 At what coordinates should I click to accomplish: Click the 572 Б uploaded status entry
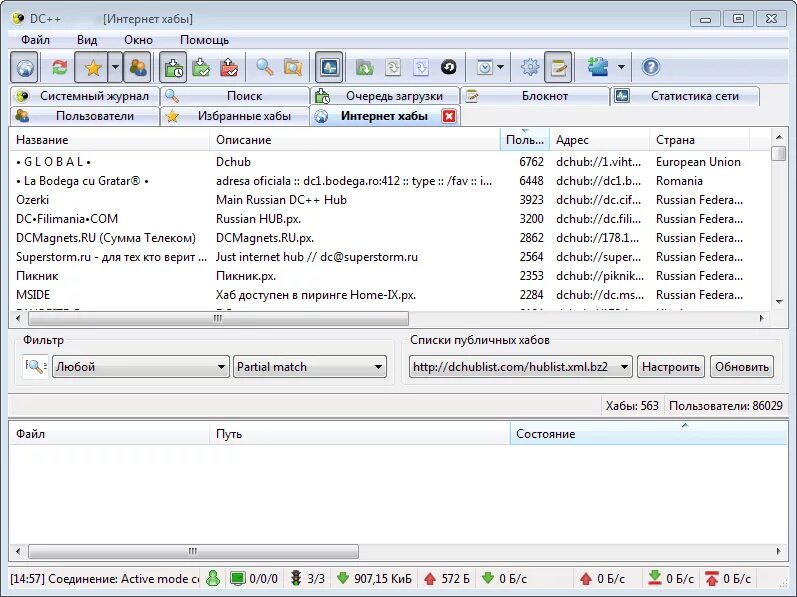pyautogui.click(x=447, y=578)
